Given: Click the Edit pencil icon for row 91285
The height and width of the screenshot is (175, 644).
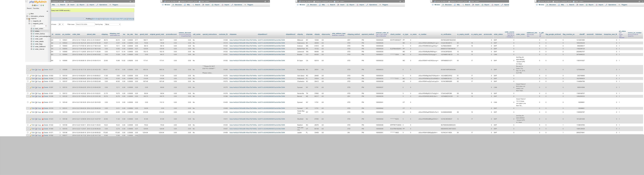Looking at the screenshot, I should click(x=31, y=81).
